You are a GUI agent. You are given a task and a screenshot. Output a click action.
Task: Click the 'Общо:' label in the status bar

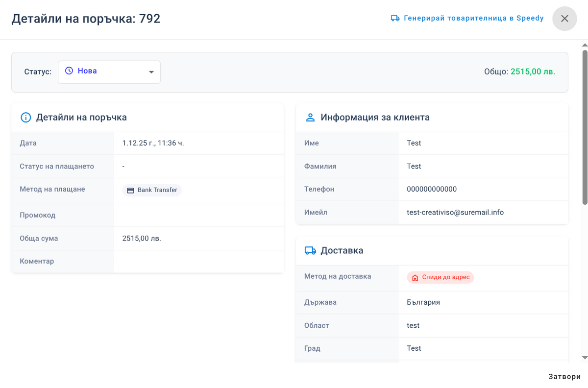(x=496, y=72)
